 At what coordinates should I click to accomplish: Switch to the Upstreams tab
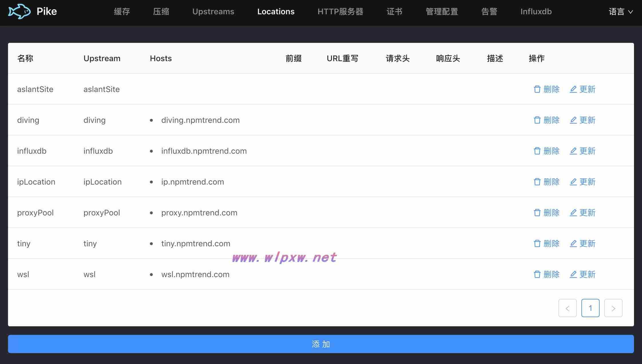pos(213,11)
